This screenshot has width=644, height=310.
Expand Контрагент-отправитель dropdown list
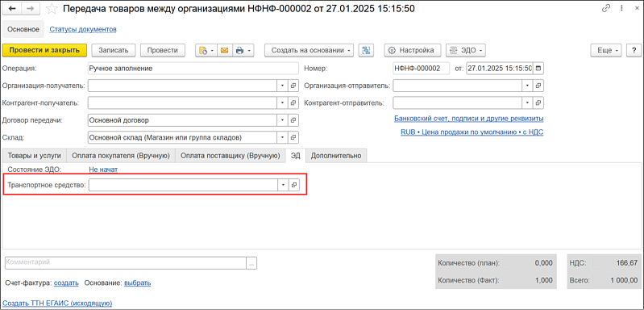(x=527, y=103)
